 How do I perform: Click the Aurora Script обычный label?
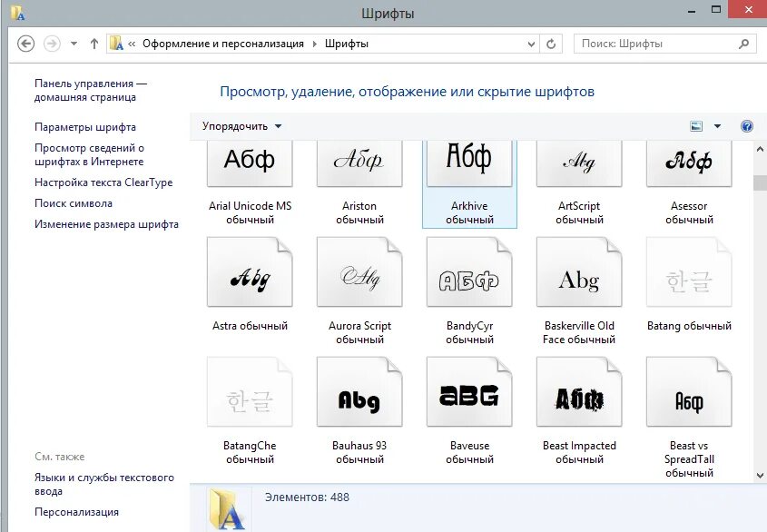359,333
